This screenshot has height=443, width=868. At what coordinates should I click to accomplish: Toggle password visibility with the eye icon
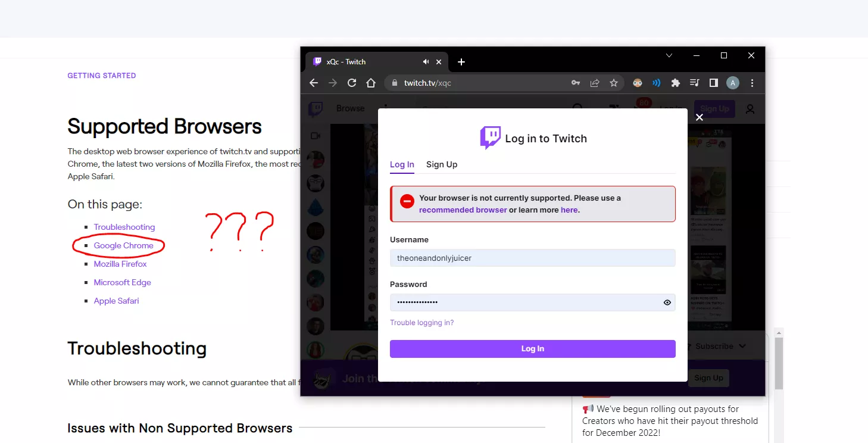(x=667, y=302)
